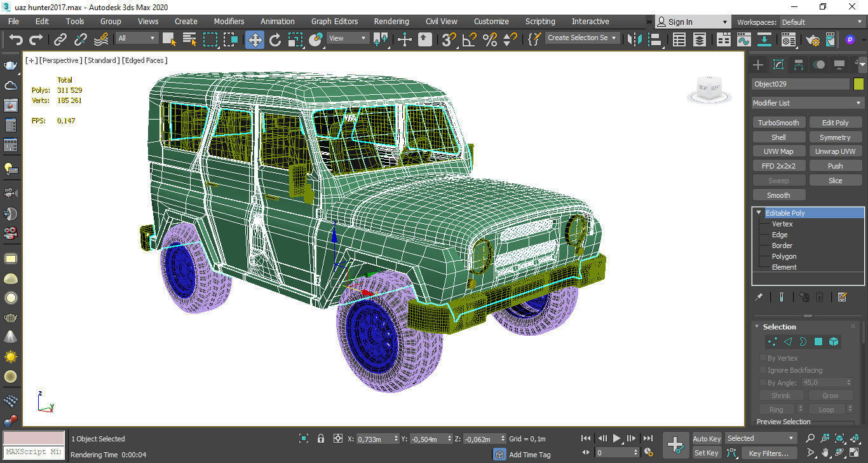Select the Vertex sub-object level
This screenshot has height=463, width=868.
782,224
